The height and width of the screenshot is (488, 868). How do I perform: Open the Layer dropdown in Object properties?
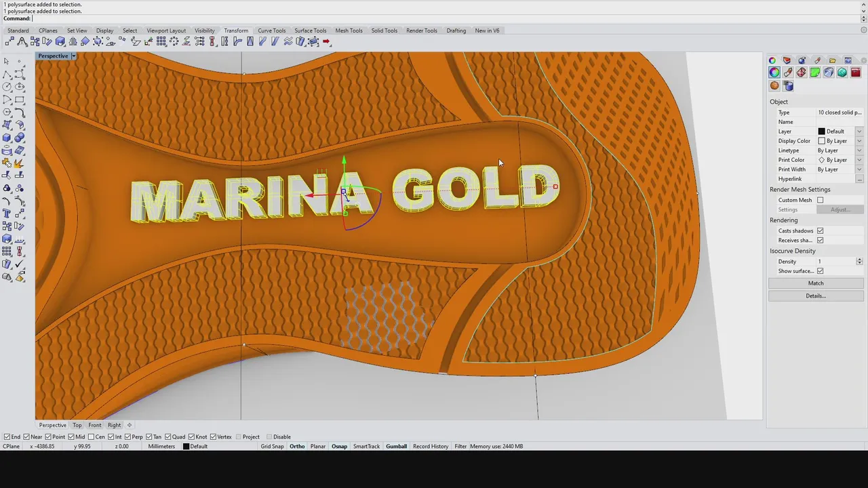pyautogui.click(x=859, y=131)
